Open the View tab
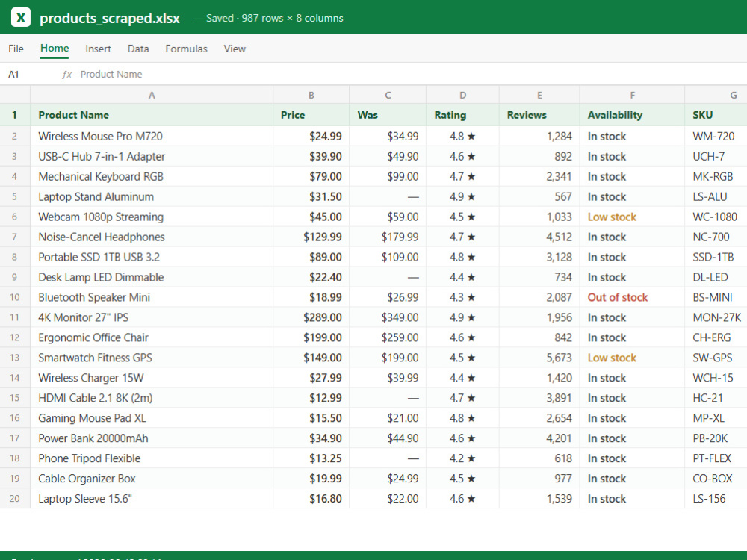This screenshot has width=747, height=560. tap(235, 49)
